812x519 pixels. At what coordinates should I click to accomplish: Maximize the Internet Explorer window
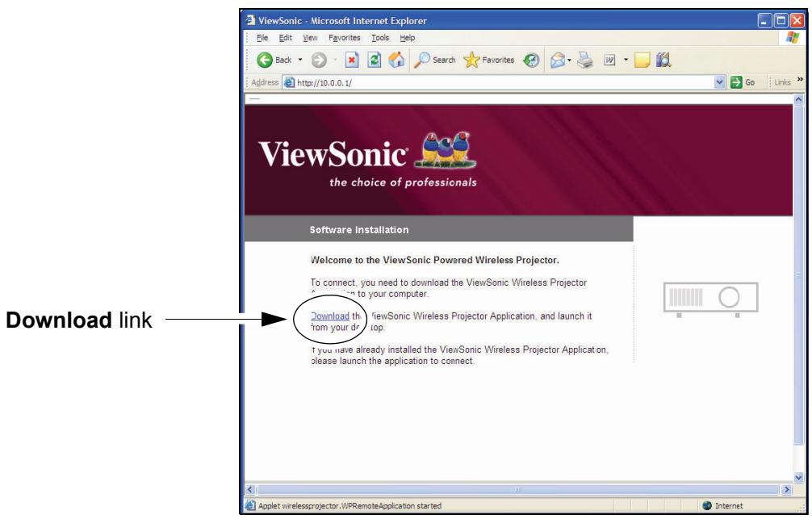(x=781, y=21)
